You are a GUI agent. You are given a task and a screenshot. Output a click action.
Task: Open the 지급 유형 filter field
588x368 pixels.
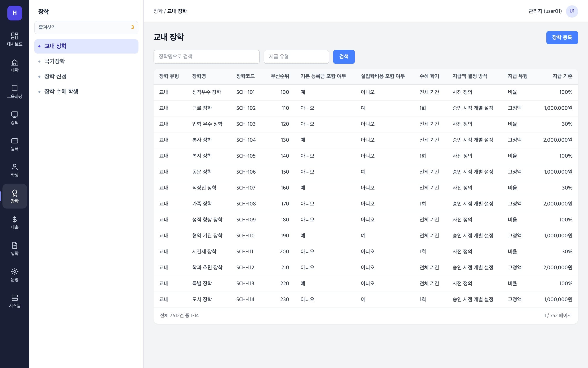pos(296,57)
